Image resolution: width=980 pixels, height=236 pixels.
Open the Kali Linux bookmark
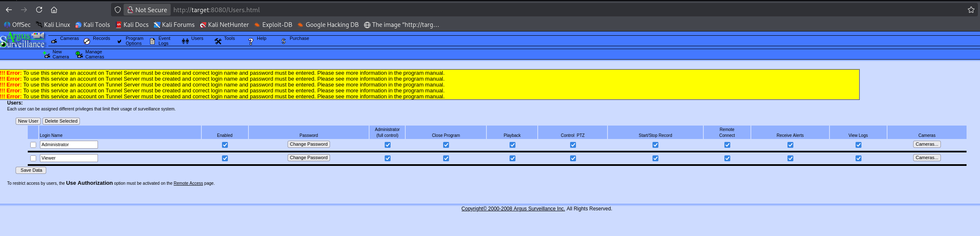tap(53, 25)
